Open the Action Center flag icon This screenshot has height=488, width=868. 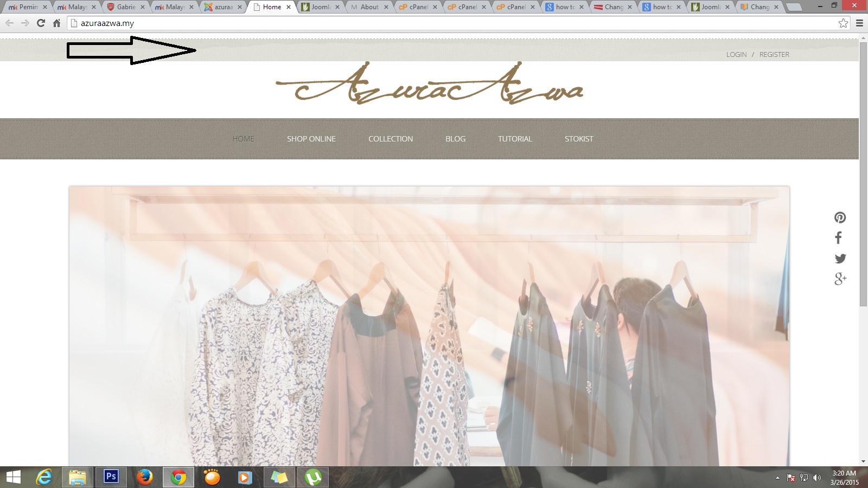click(x=791, y=478)
